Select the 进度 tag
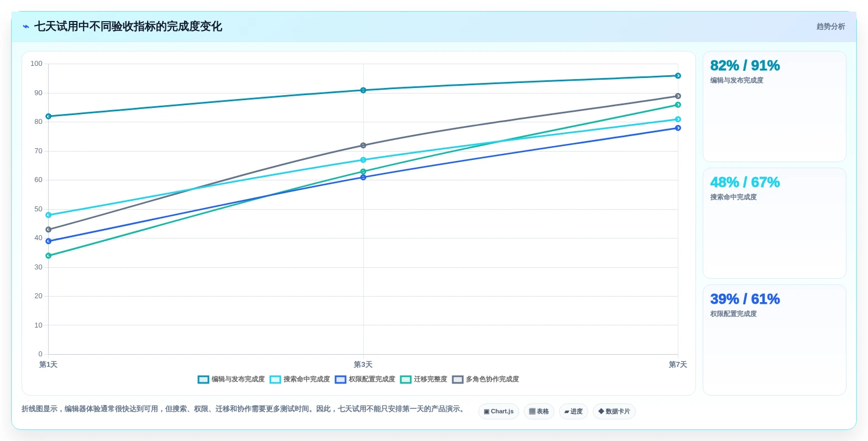 [x=573, y=412]
